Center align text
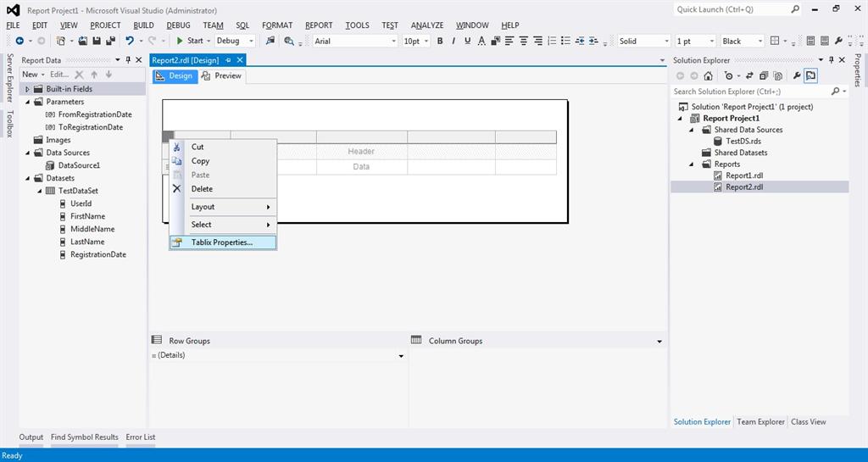The image size is (868, 462). pyautogui.click(x=524, y=41)
